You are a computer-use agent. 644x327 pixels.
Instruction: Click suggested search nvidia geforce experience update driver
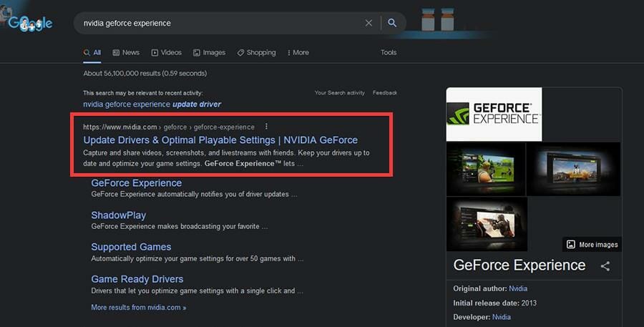click(x=152, y=104)
